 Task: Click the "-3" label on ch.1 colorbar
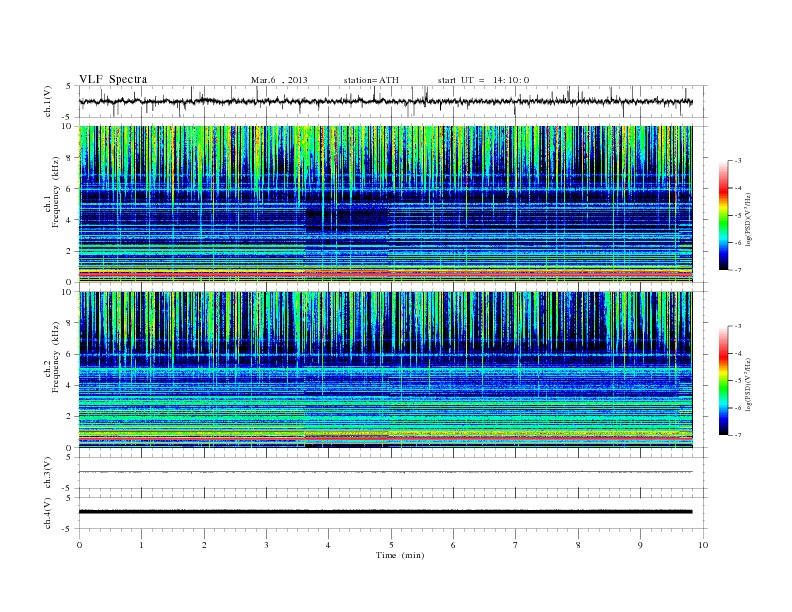click(x=737, y=161)
